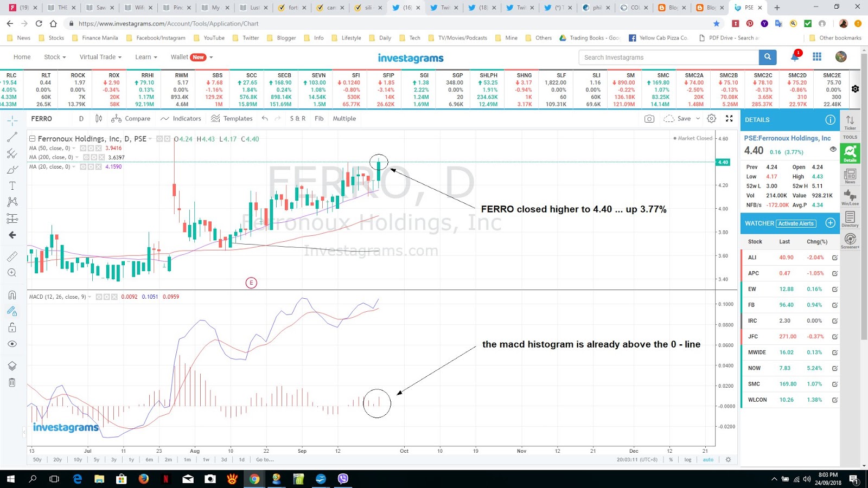Viewport: 868px width, 488px height.
Task: Take a chart snapshot with camera icon
Action: click(x=649, y=118)
